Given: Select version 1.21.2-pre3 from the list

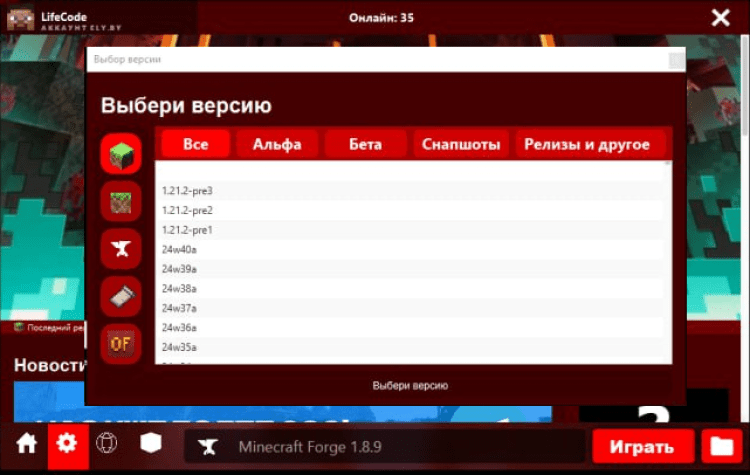Looking at the screenshot, I should click(187, 190).
